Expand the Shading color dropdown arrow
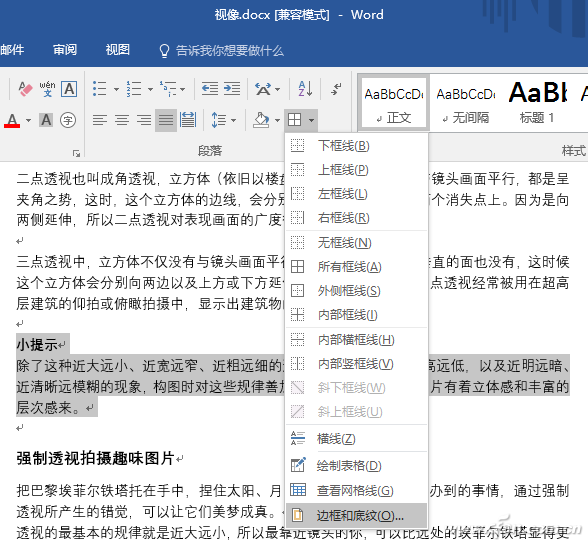The width and height of the screenshot is (588, 545). 278,120
